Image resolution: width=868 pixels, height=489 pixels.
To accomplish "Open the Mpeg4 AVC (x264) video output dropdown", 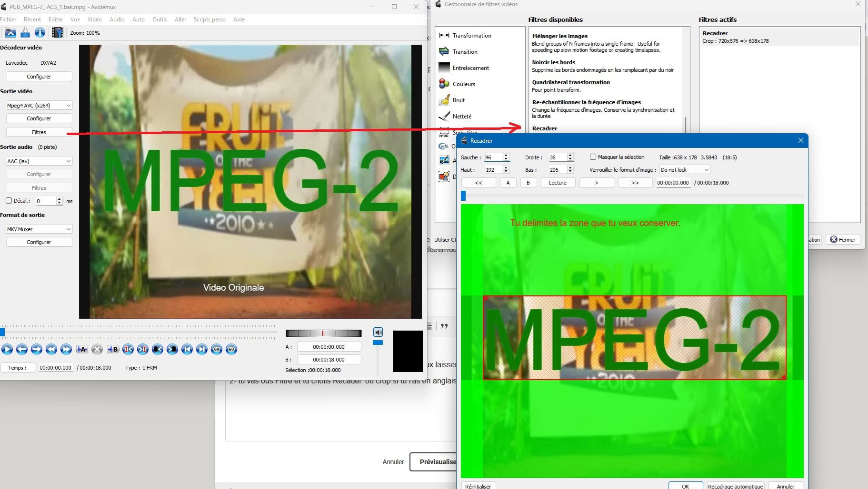I will click(x=39, y=105).
